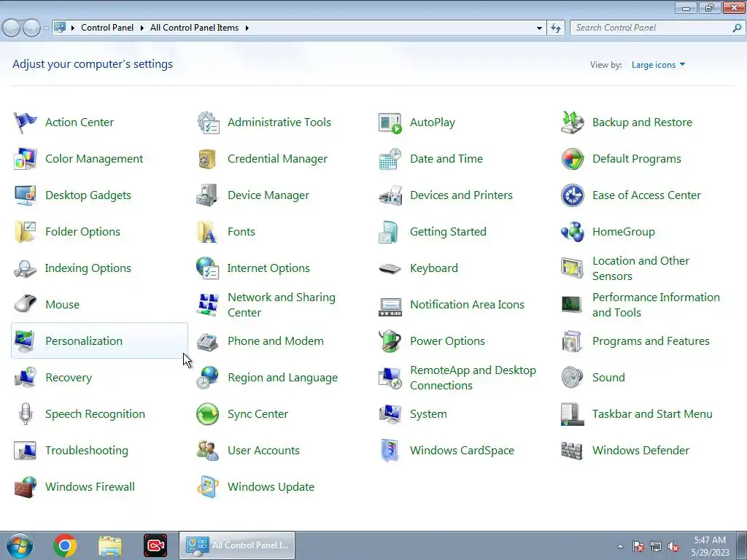
Task: Click the Backup and Restore icon
Action: point(573,122)
